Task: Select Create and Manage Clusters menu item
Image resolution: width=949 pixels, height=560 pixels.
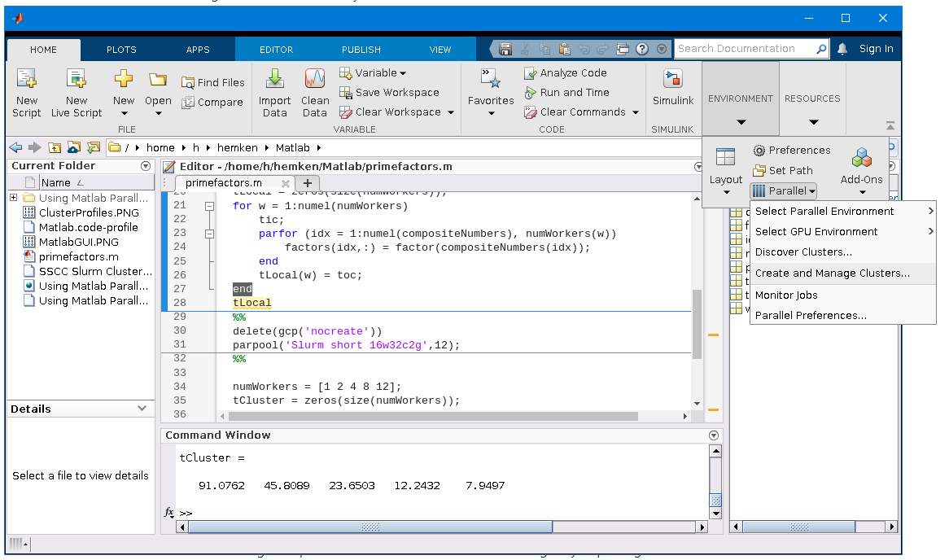Action: pyautogui.click(x=832, y=273)
